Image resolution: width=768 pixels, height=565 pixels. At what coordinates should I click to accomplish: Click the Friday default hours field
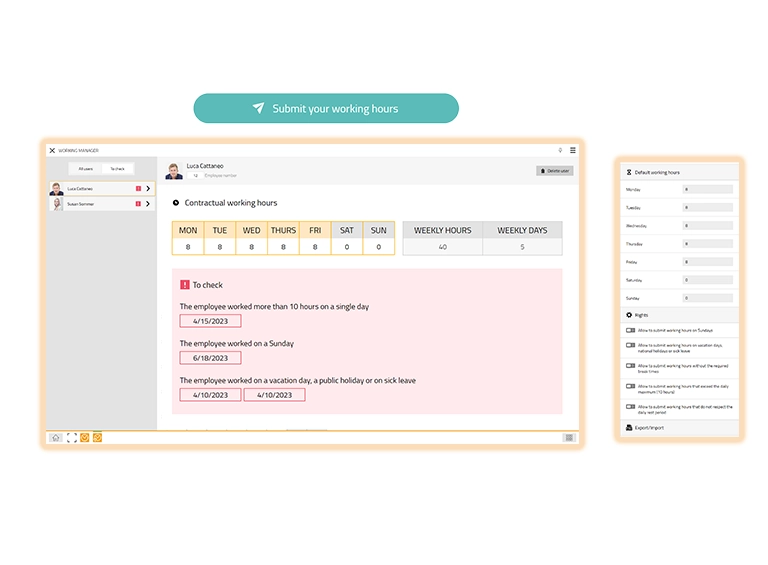(x=708, y=261)
